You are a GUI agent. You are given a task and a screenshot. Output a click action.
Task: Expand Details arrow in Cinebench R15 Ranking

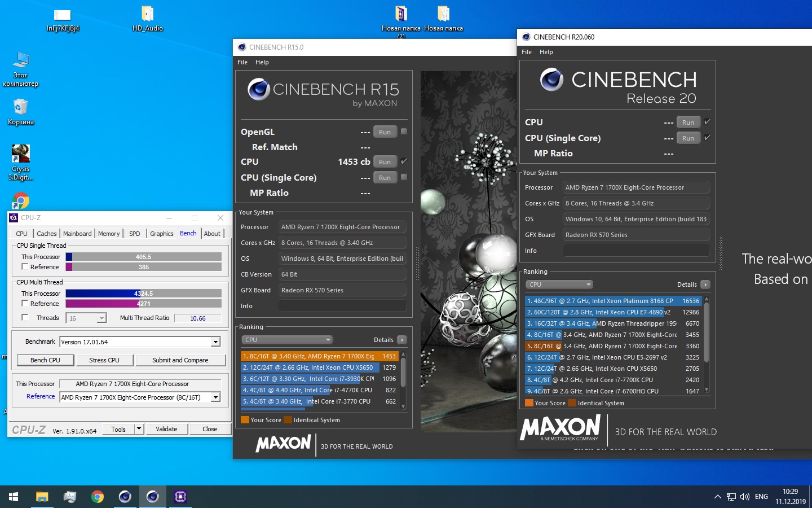click(402, 340)
